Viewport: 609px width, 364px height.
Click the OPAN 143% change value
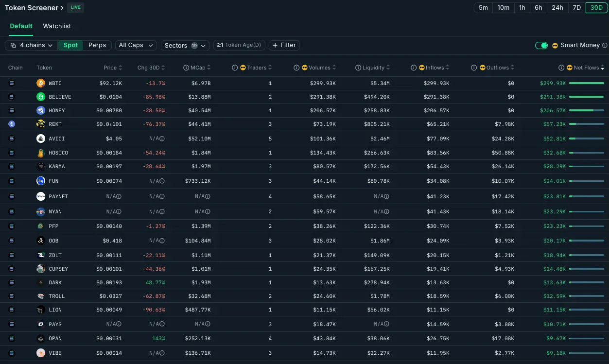pos(158,338)
